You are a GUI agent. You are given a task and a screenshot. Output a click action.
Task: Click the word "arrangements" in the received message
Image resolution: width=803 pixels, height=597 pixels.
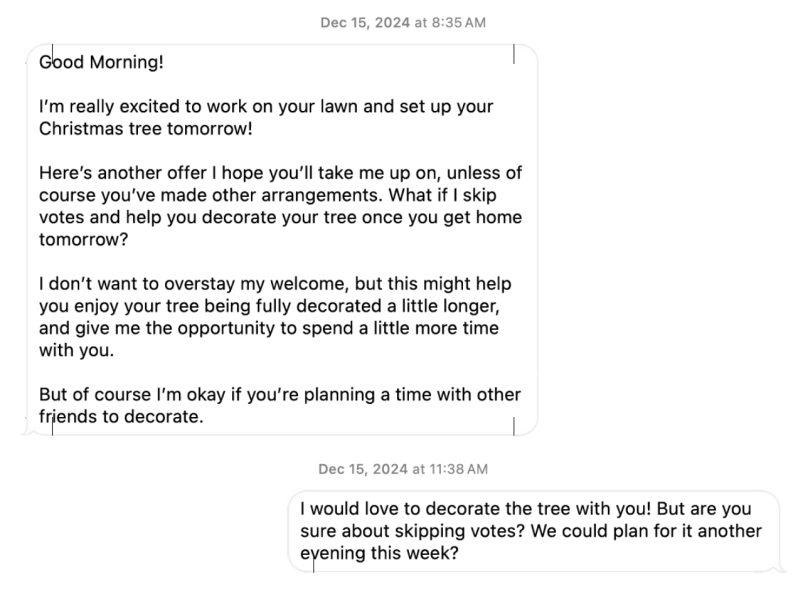click(x=321, y=195)
